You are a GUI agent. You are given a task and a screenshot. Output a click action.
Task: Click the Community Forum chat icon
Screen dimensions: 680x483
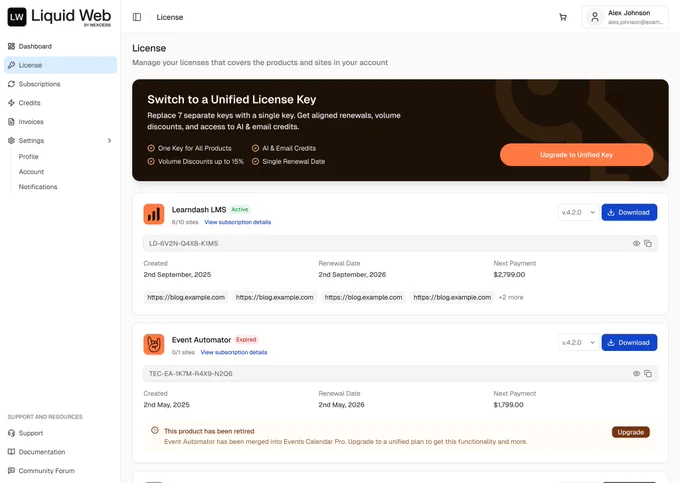[x=11, y=470]
